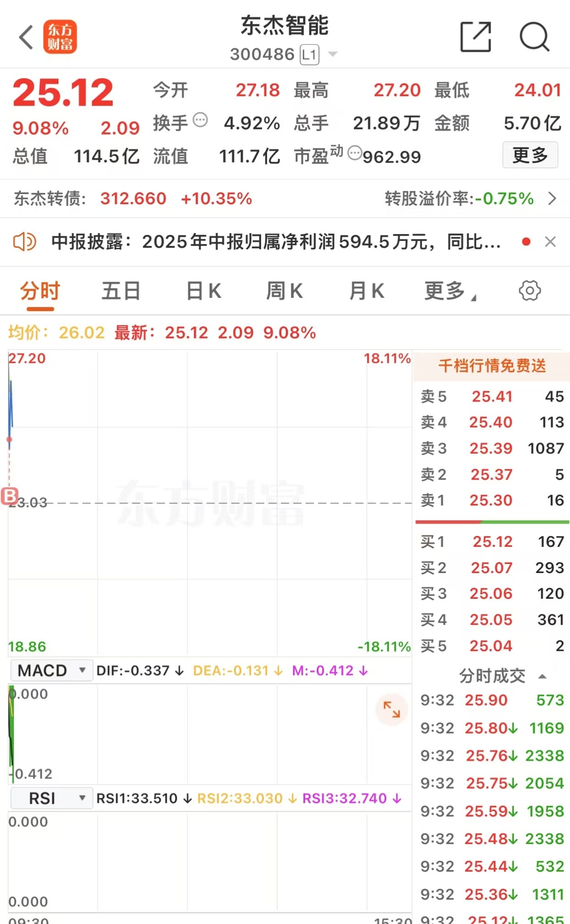Tap trade row 25.36 volume 1311

(x=492, y=894)
